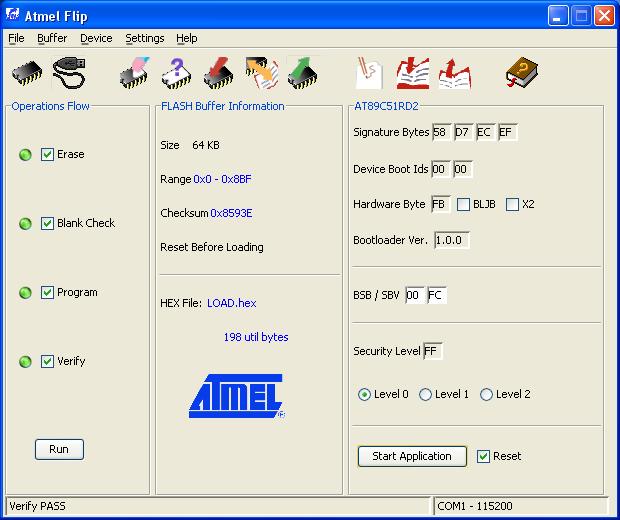Open the Buffer menu
Viewport: 620px width, 520px height.
click(52, 38)
